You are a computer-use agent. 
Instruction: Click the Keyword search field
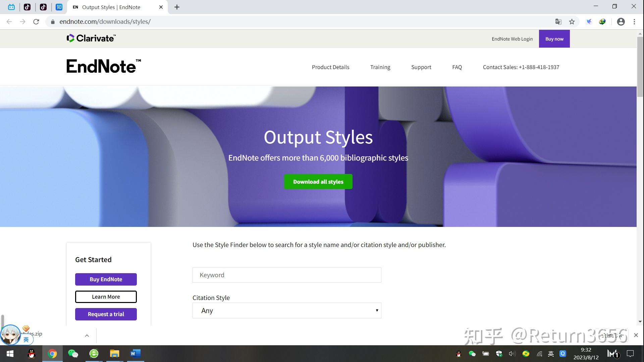287,275
